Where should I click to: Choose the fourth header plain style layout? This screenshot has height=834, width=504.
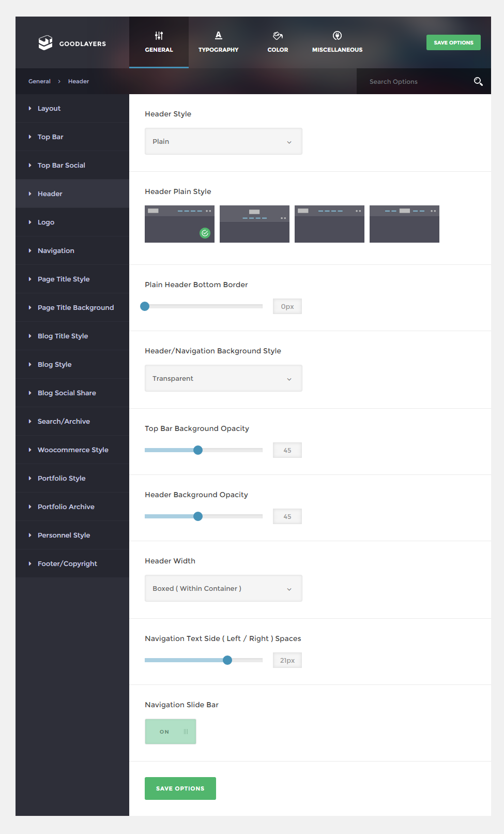point(404,224)
